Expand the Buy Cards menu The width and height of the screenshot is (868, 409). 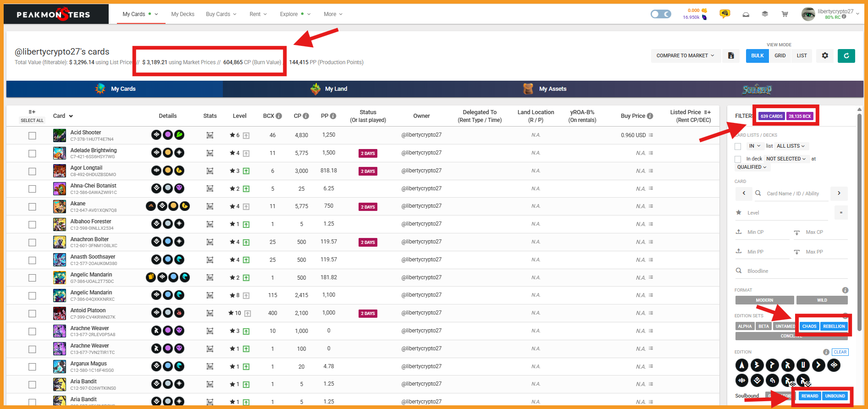[221, 14]
